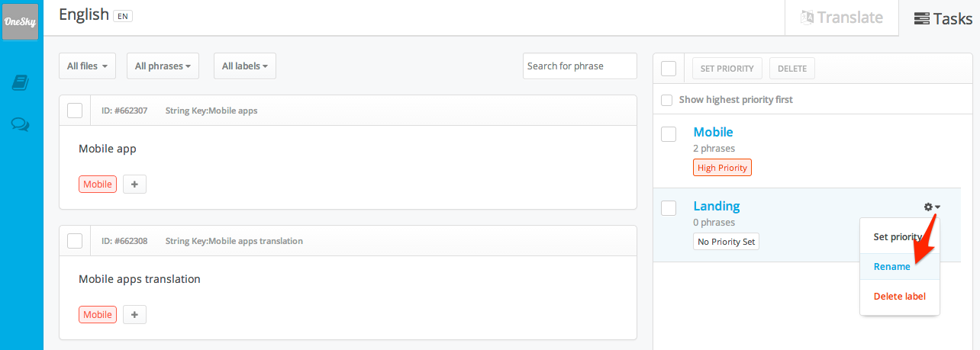Tick the checkbox beside Landing label
The width and height of the screenshot is (980, 350).
[x=669, y=208]
